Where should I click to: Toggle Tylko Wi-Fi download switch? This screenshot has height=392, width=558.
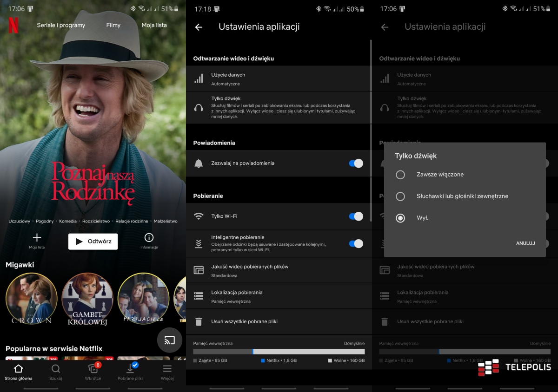[356, 216]
